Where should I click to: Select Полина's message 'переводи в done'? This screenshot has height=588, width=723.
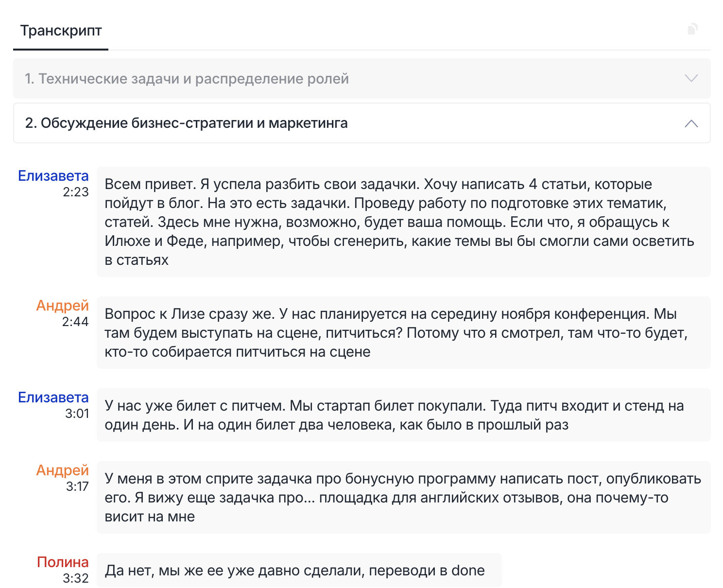[294, 571]
